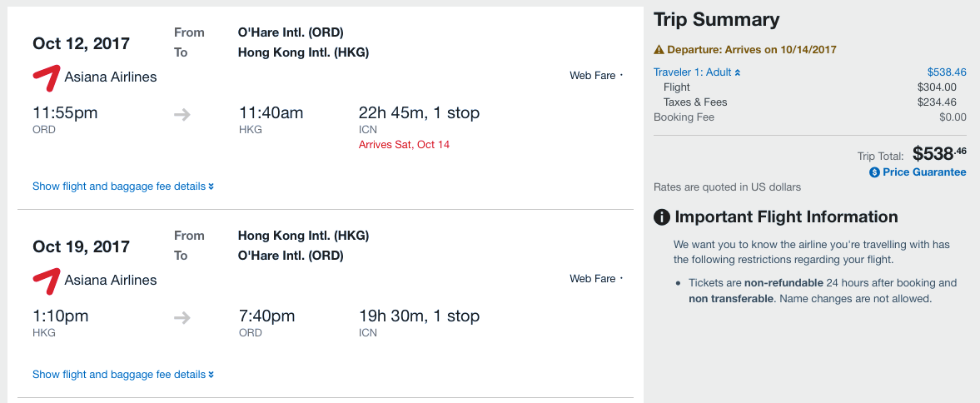Open the Price Guarantee link
Image resolution: width=980 pixels, height=403 pixels.
point(924,172)
